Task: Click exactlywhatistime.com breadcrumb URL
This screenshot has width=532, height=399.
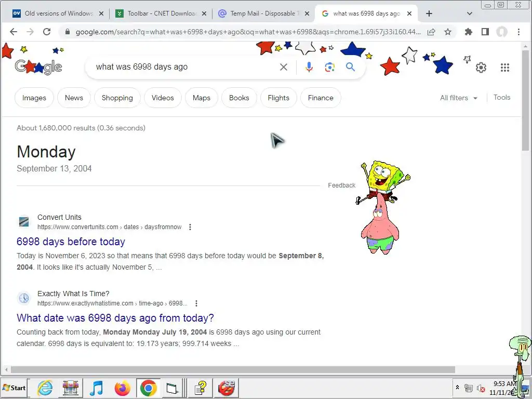Action: [112, 303]
